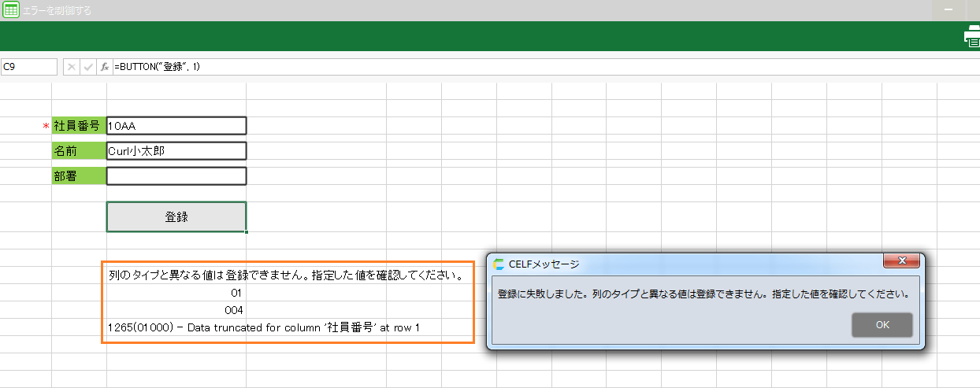Viewport: 980px width, 388px height.
Task: Click the 名前 label cell
Action: tap(79, 151)
